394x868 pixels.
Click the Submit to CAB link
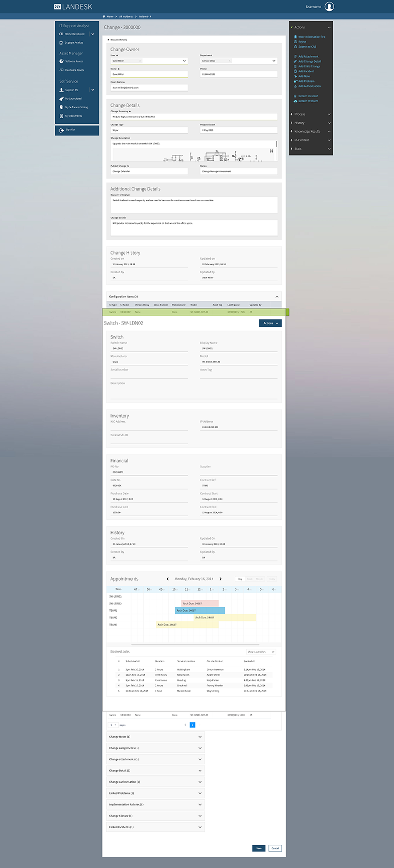pos(307,47)
